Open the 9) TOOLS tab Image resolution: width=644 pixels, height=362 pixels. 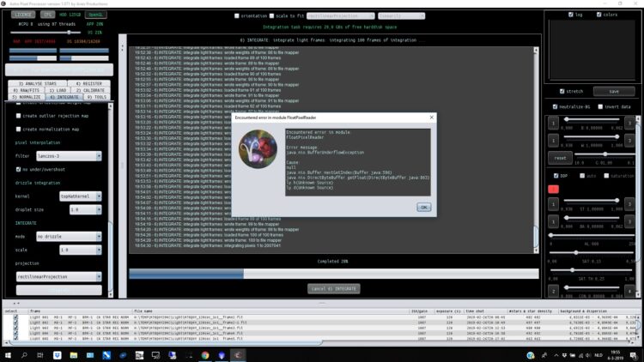(97, 97)
